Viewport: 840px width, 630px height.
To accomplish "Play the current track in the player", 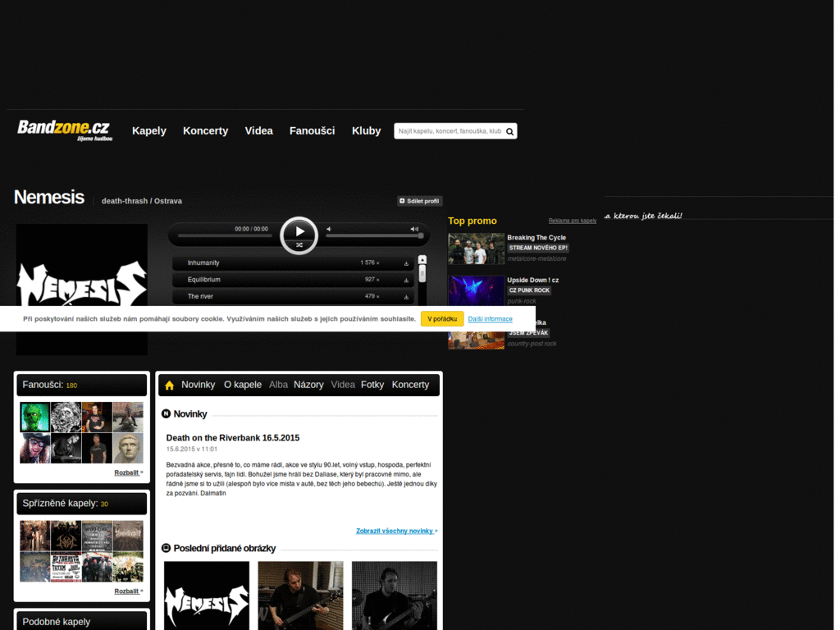I will click(300, 231).
